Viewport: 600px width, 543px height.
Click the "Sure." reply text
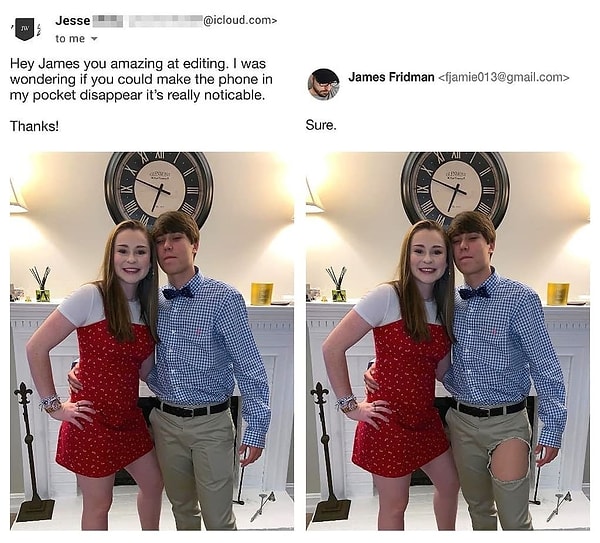321,126
